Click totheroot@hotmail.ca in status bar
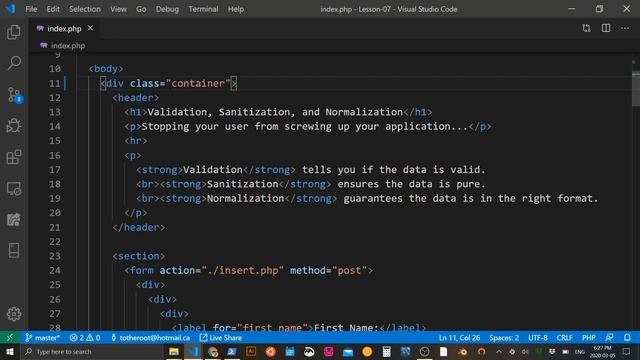Image resolution: width=640 pixels, height=360 pixels. (150, 338)
